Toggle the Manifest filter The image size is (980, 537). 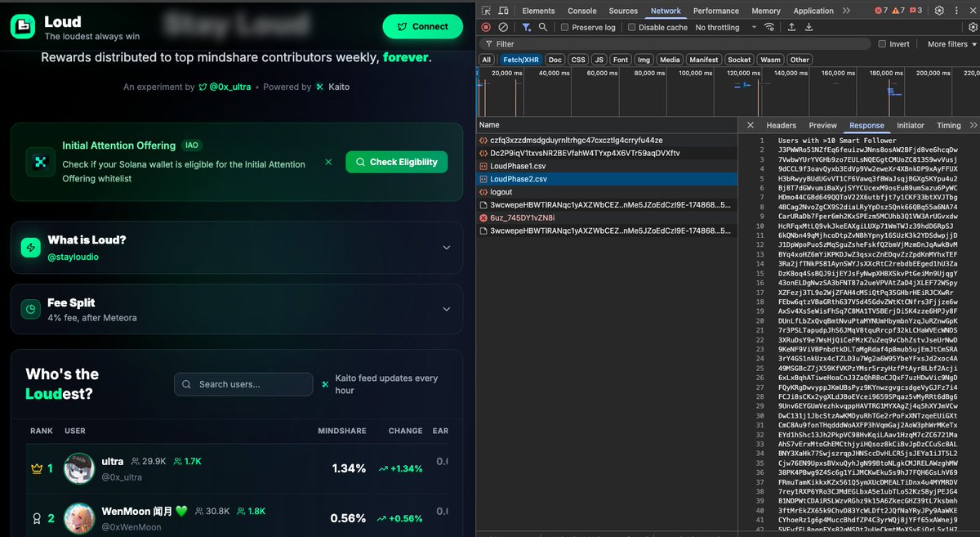[x=704, y=60]
